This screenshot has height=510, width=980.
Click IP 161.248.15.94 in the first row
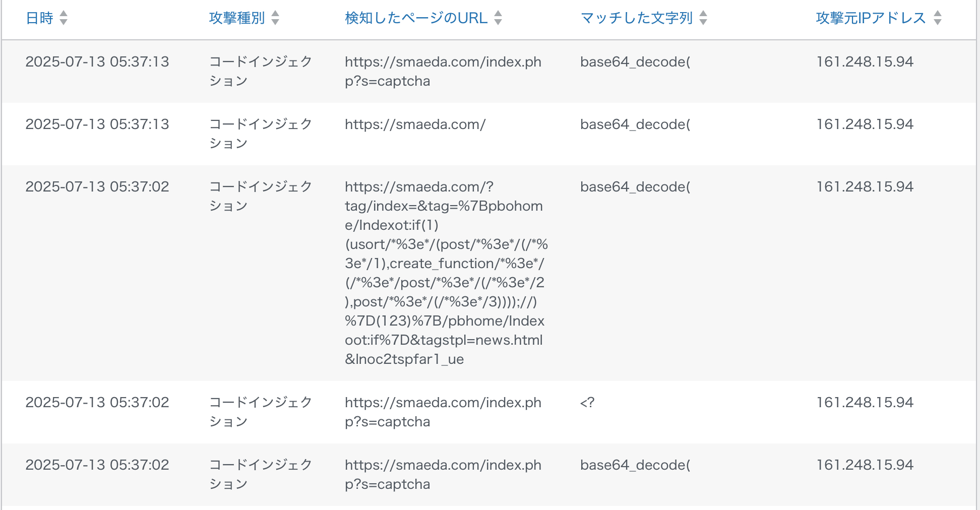[x=865, y=62]
